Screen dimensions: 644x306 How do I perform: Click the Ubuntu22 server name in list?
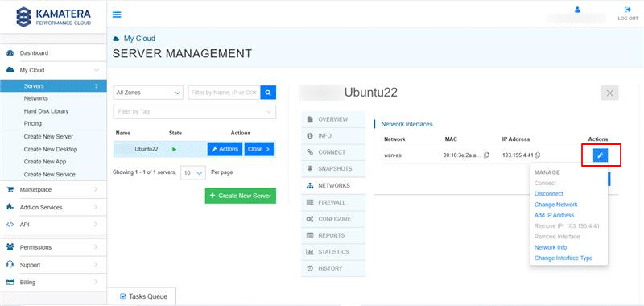tap(147, 149)
